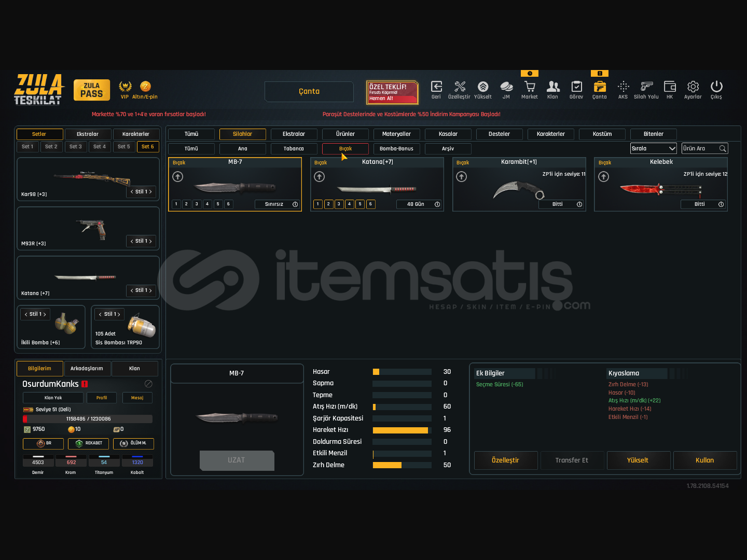The width and height of the screenshot is (747, 560).
Task: Click next style arrow for Kar98 [+3]
Action: pos(150,192)
